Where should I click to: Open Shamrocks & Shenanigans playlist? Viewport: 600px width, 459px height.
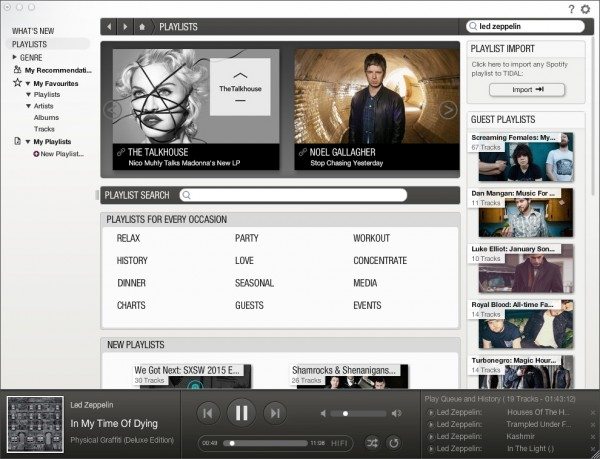coord(349,376)
